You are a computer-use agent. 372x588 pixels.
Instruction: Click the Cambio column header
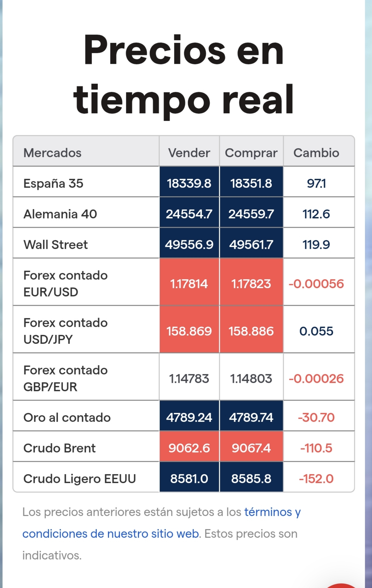pos(316,153)
